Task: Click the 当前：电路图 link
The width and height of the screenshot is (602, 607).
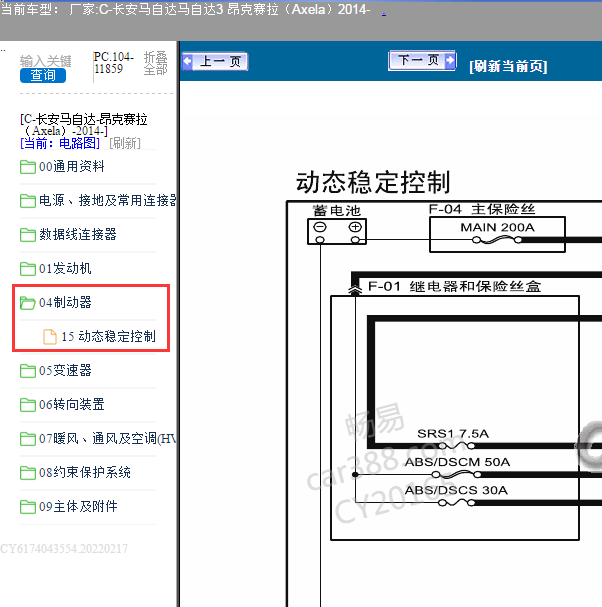Action: pyautogui.click(x=60, y=143)
